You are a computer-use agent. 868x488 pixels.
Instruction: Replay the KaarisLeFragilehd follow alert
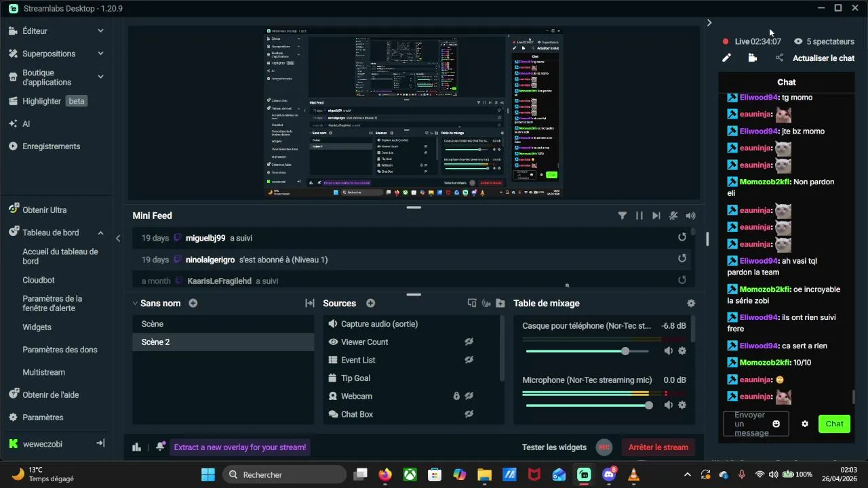pyautogui.click(x=682, y=279)
